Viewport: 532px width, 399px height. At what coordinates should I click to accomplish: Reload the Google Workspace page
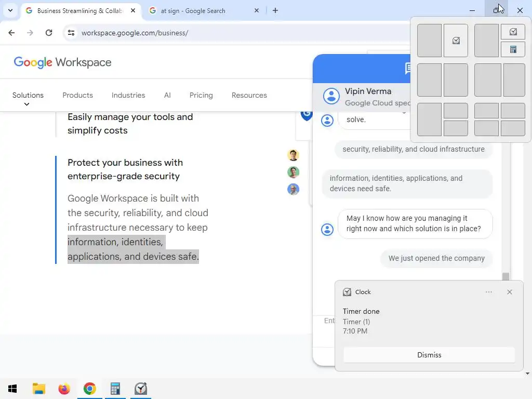click(x=49, y=33)
